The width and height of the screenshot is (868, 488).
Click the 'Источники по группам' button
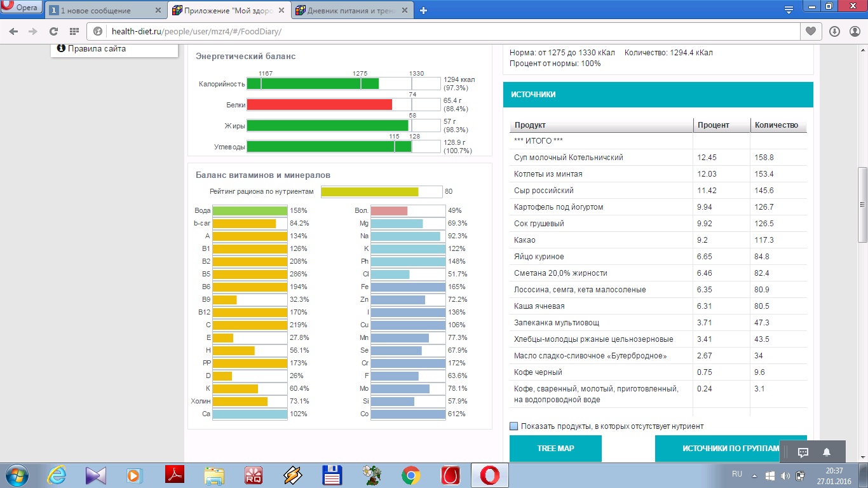click(731, 448)
